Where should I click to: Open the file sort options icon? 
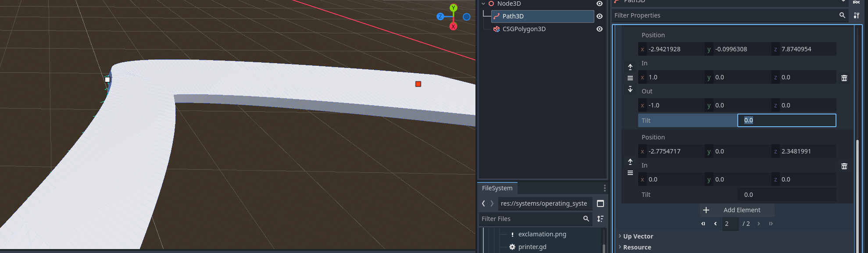600,219
